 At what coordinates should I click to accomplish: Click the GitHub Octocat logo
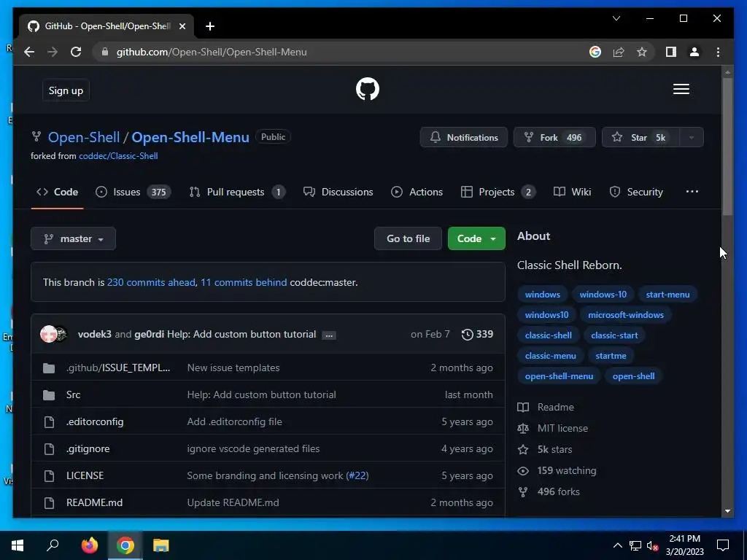[368, 89]
